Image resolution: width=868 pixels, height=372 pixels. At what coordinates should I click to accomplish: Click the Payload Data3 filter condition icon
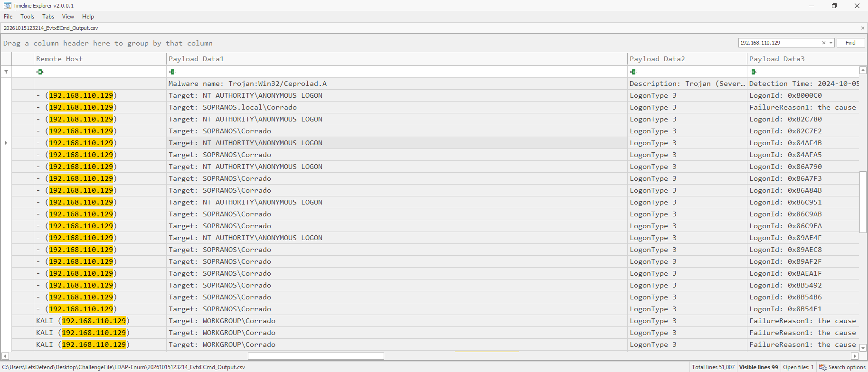[753, 72]
